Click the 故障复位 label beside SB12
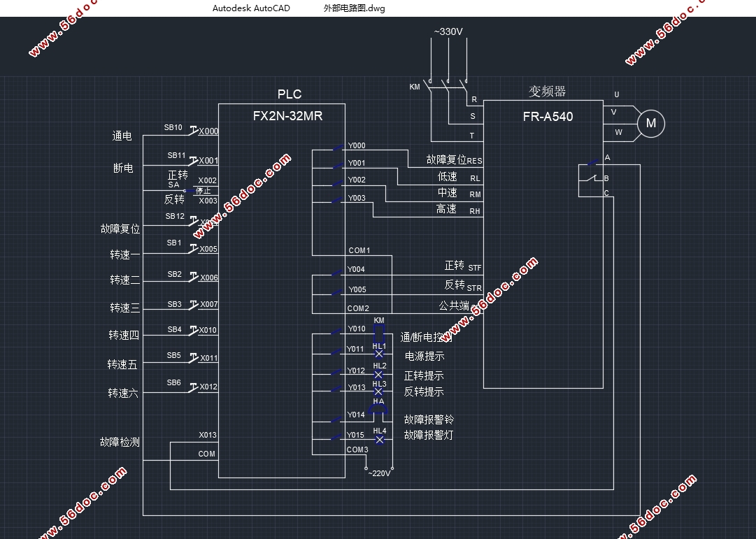Image resolution: width=756 pixels, height=539 pixels. click(x=120, y=229)
